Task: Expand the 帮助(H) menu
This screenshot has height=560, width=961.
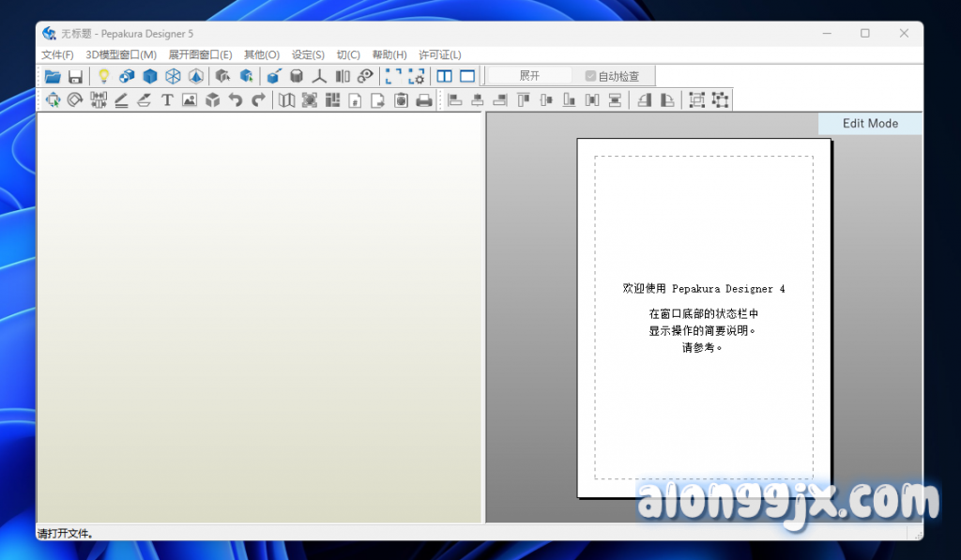Action: 389,55
